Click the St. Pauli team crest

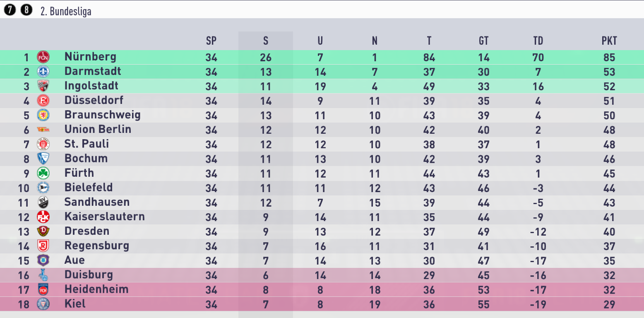pos(43,144)
